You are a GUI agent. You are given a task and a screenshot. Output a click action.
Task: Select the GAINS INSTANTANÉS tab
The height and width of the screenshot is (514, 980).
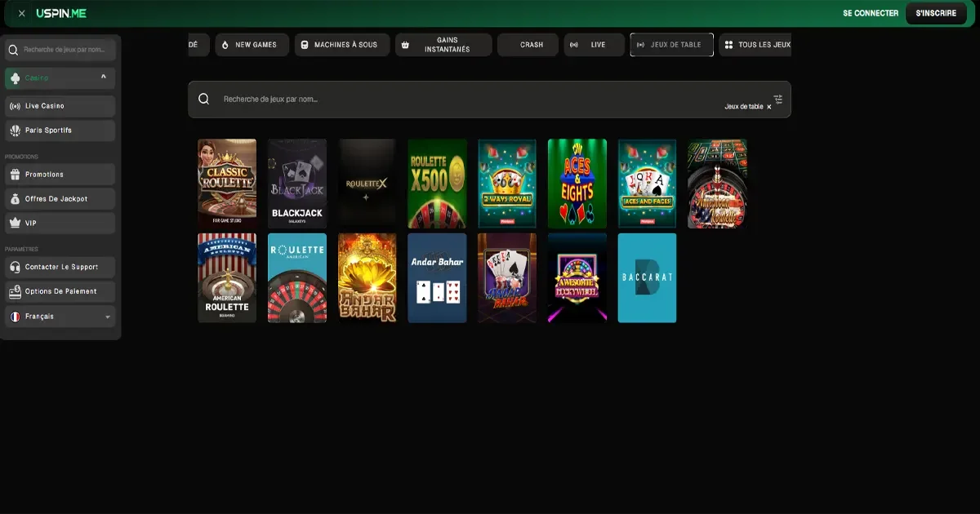click(x=443, y=45)
